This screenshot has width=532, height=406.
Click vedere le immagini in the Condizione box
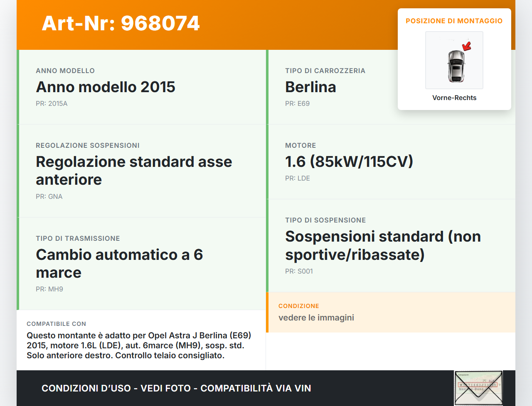coord(316,317)
